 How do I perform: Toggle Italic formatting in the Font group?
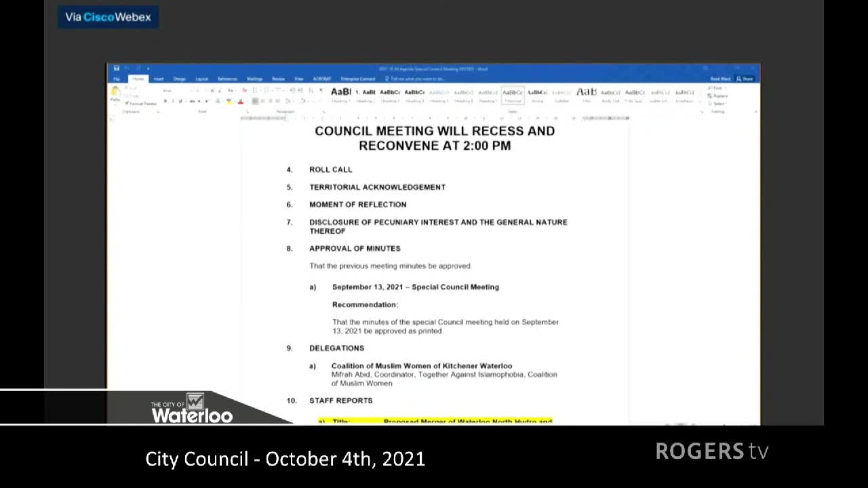pyautogui.click(x=173, y=101)
